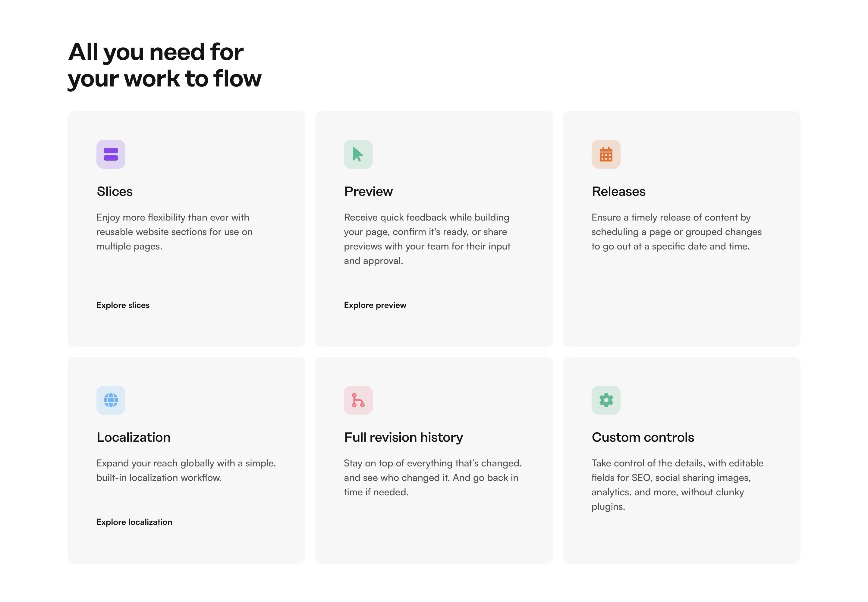Click the "All you need for your work to flow" headline

165,65
